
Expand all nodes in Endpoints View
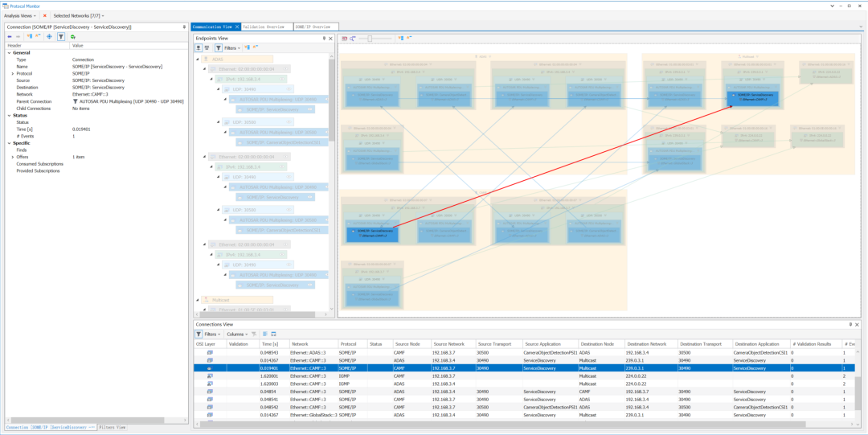pyautogui.click(x=247, y=48)
